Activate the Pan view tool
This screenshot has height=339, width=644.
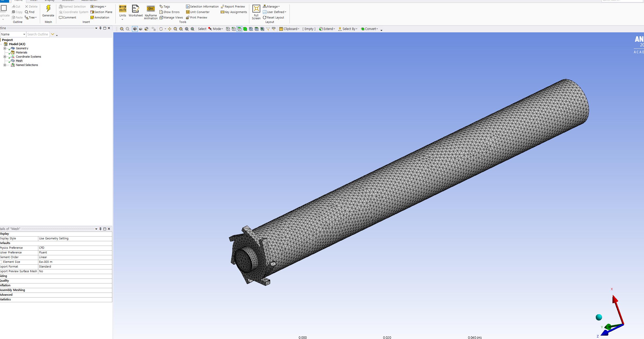click(x=170, y=29)
